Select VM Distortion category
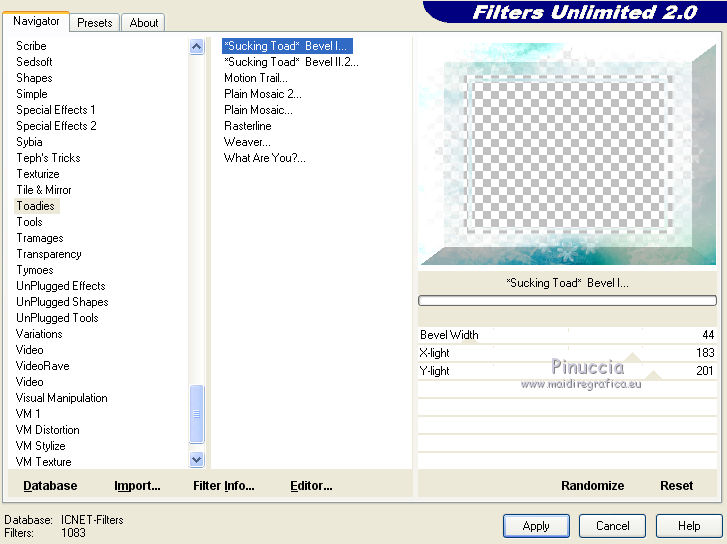Screen dimensions: 727x544 click(47, 430)
